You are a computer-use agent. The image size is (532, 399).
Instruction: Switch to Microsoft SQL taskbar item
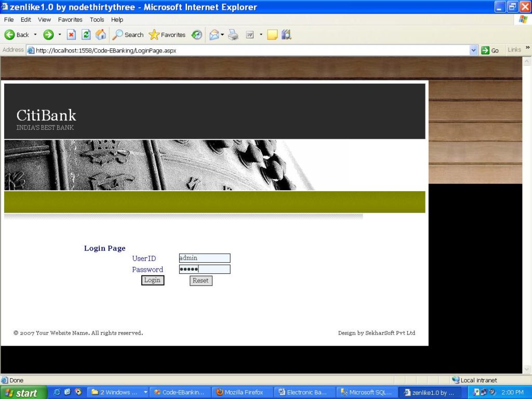click(367, 393)
